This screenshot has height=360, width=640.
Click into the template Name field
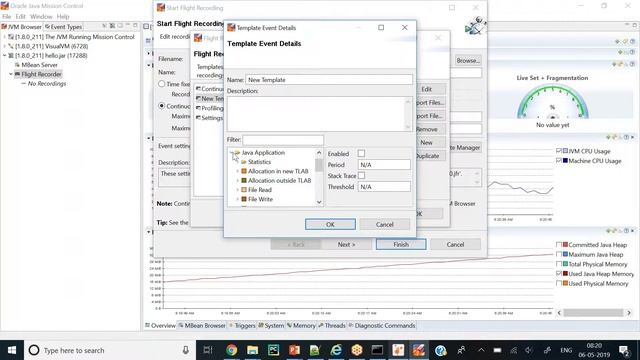click(x=329, y=80)
